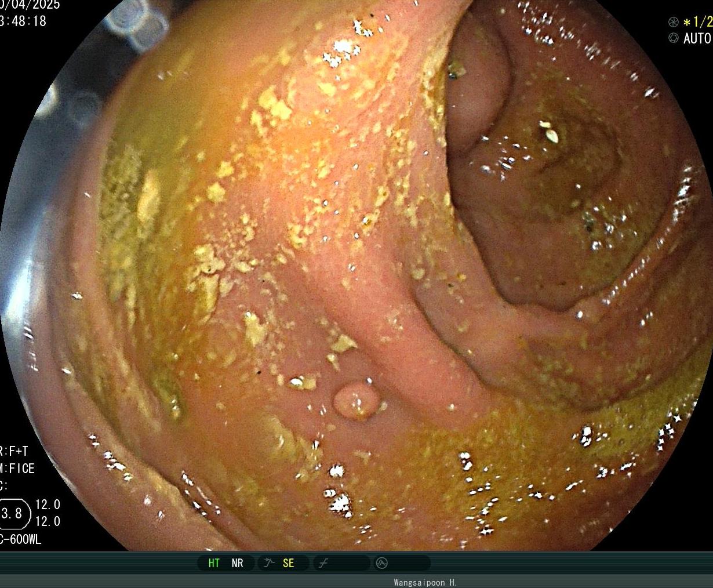713x588 pixels.
Task: Click the C-600WL scope model text
Action: 21,540
